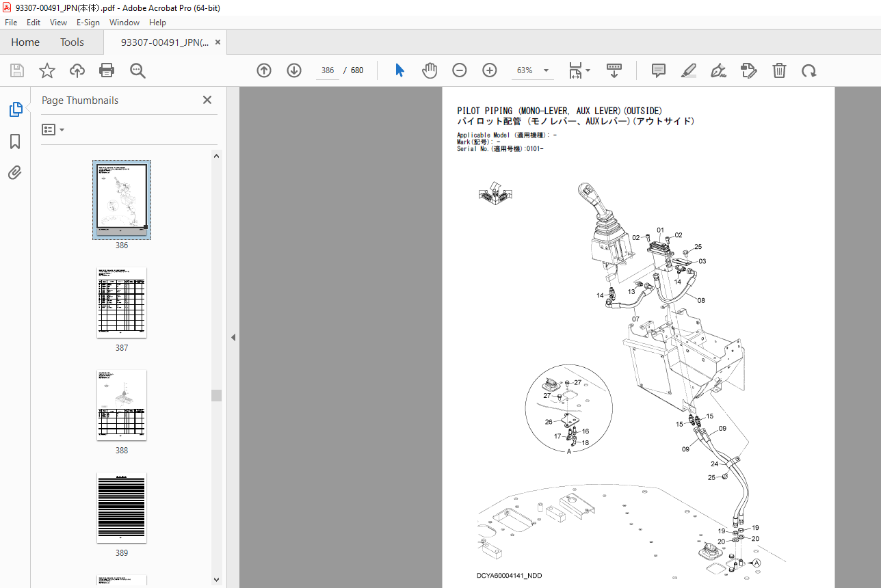
Task: Select page 388 thumbnail
Action: 122,405
